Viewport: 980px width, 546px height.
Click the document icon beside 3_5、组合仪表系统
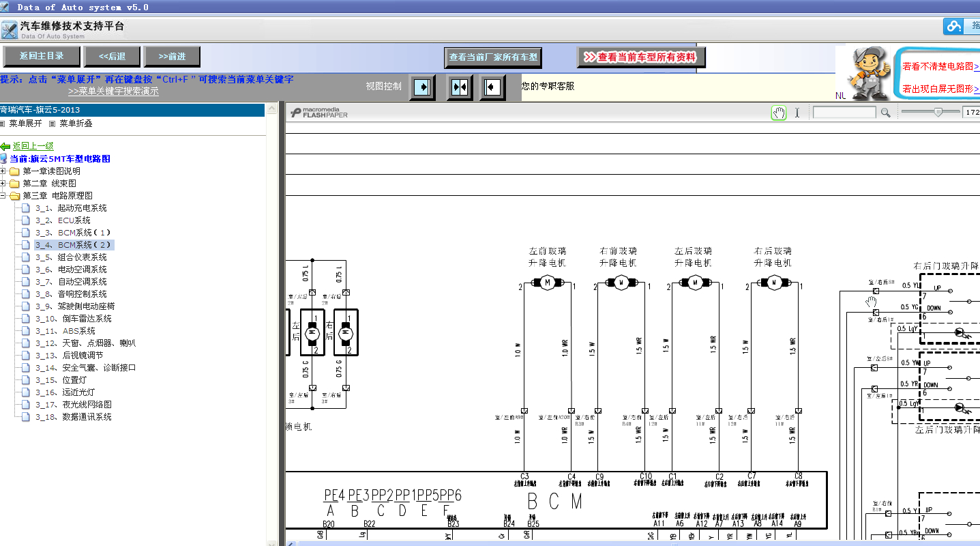(x=26, y=257)
